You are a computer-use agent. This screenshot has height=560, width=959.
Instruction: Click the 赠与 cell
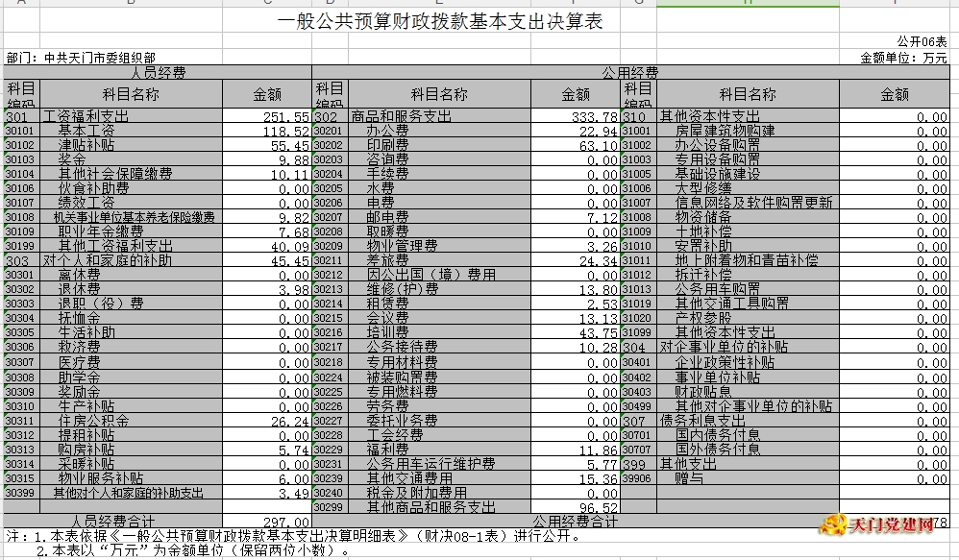click(748, 478)
